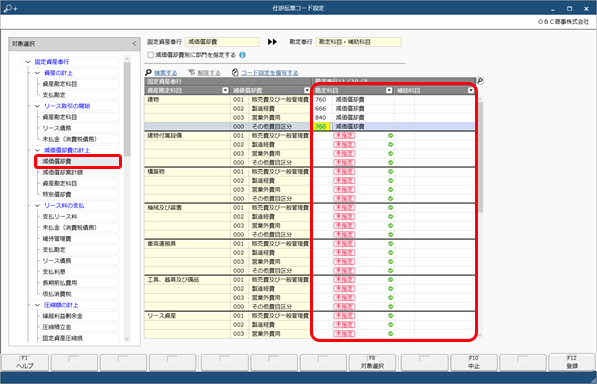Collapse the 減価償却費の計上 tree node
The width and height of the screenshot is (597, 384).
(37, 150)
